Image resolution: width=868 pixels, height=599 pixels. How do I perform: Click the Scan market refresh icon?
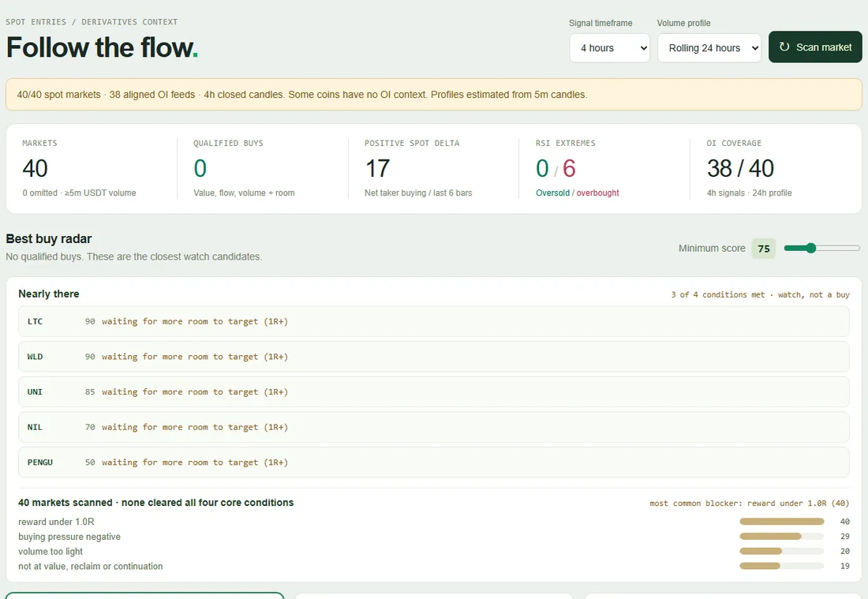[784, 47]
